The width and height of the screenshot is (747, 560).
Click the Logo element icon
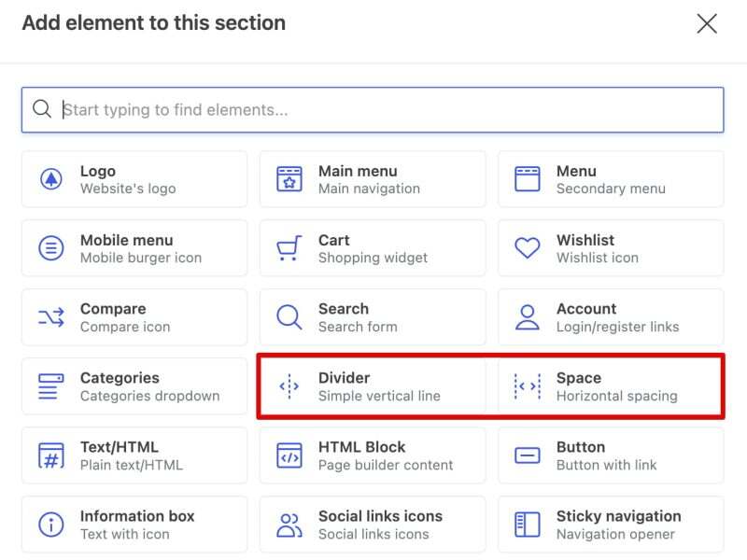tap(51, 179)
